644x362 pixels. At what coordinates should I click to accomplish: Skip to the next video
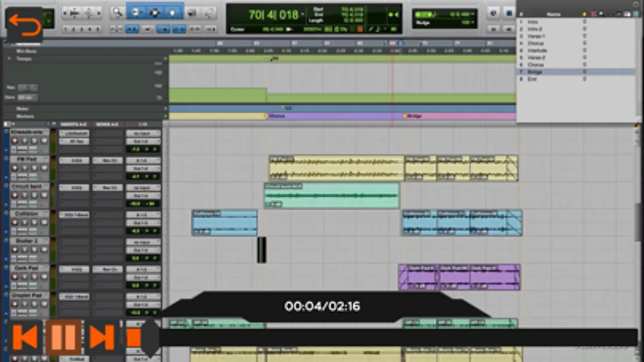[101, 337]
